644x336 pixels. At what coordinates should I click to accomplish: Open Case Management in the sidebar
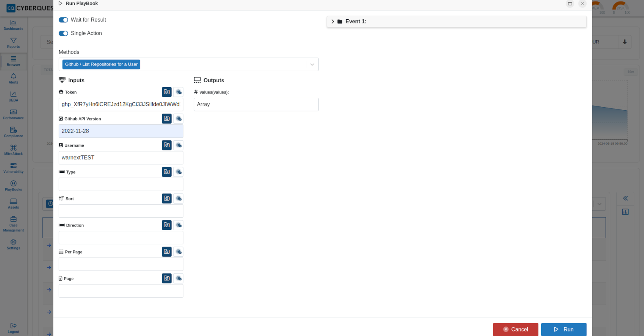pos(13,224)
